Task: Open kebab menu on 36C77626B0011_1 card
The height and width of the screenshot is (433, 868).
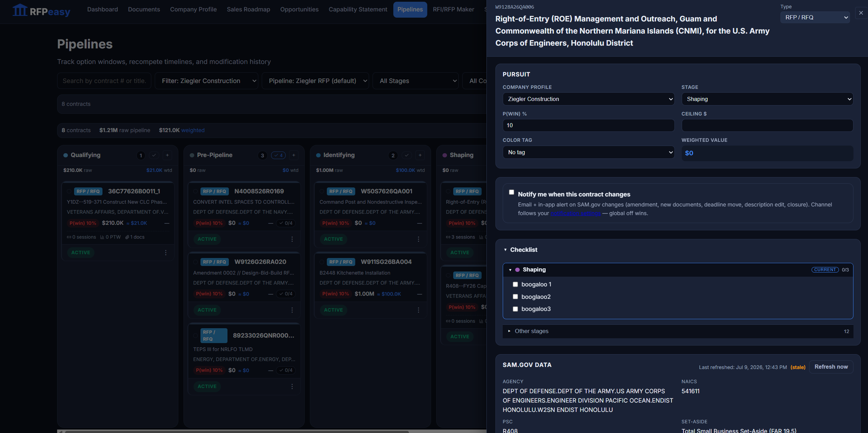Action: pos(166,253)
